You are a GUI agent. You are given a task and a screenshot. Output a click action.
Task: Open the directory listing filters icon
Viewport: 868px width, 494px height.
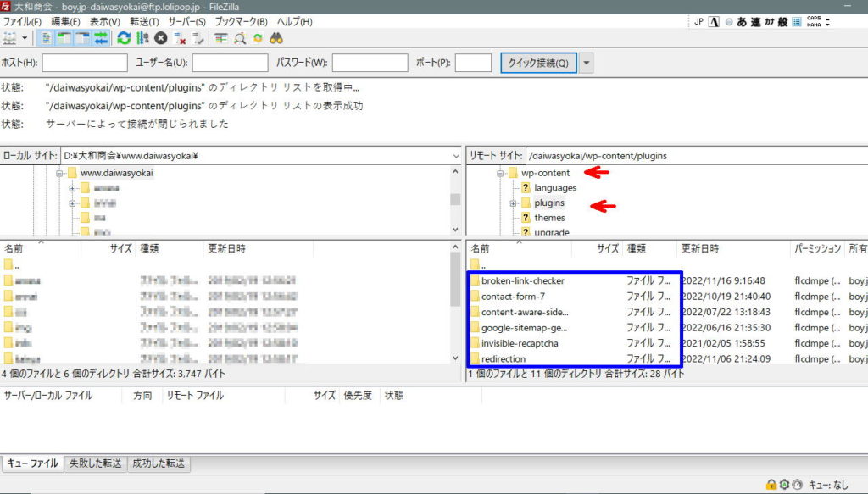[x=221, y=38]
